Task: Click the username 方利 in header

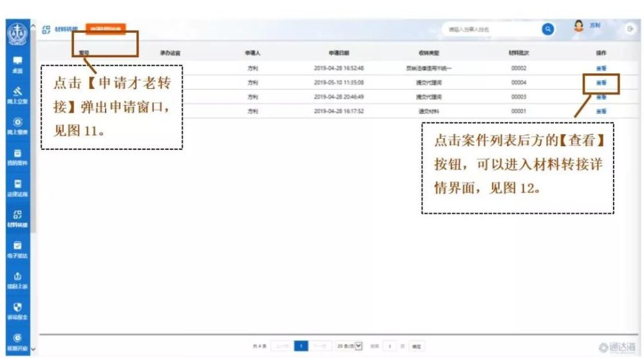Action: (x=594, y=26)
